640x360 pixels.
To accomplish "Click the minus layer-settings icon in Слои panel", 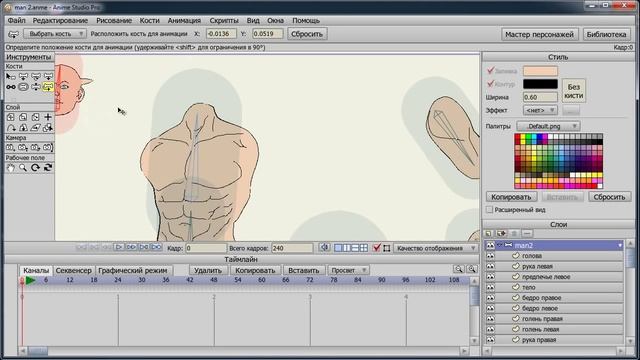I will coord(527,233).
